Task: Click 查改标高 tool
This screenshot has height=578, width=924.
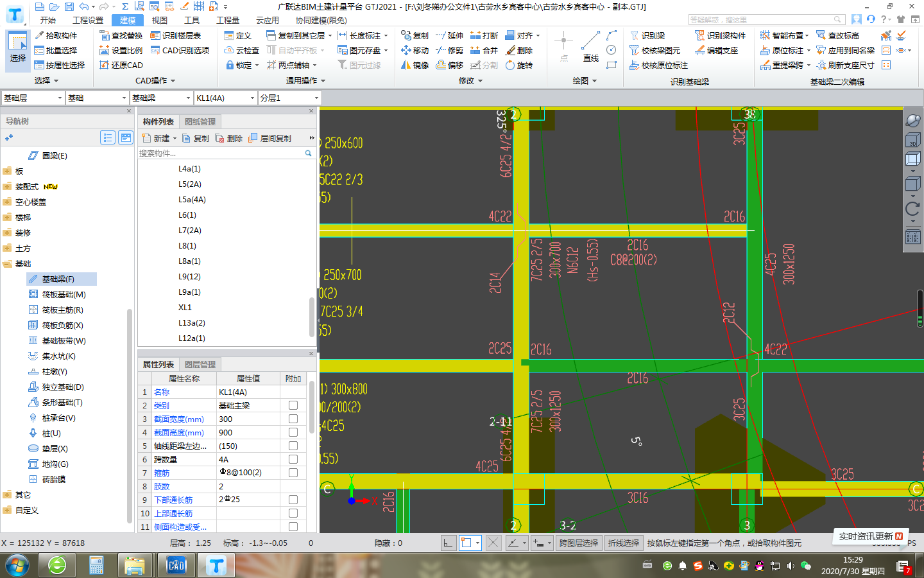Action: [837, 35]
